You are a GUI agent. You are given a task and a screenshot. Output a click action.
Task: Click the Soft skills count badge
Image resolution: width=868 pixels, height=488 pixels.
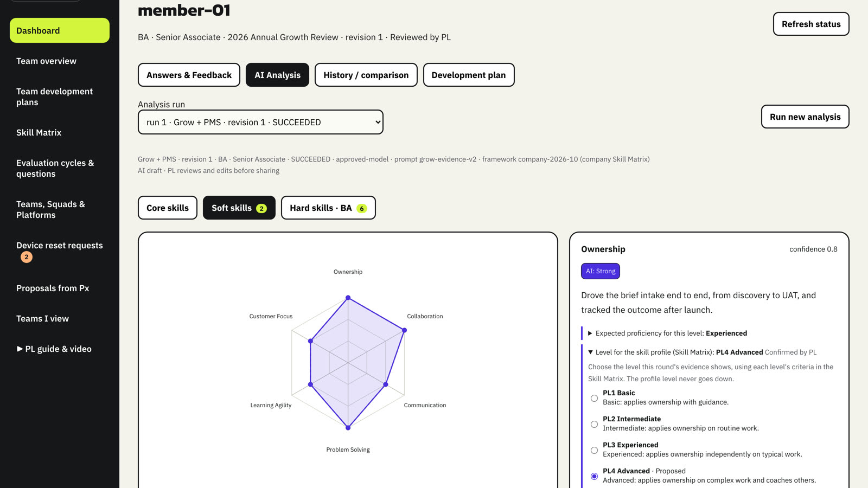coord(261,208)
